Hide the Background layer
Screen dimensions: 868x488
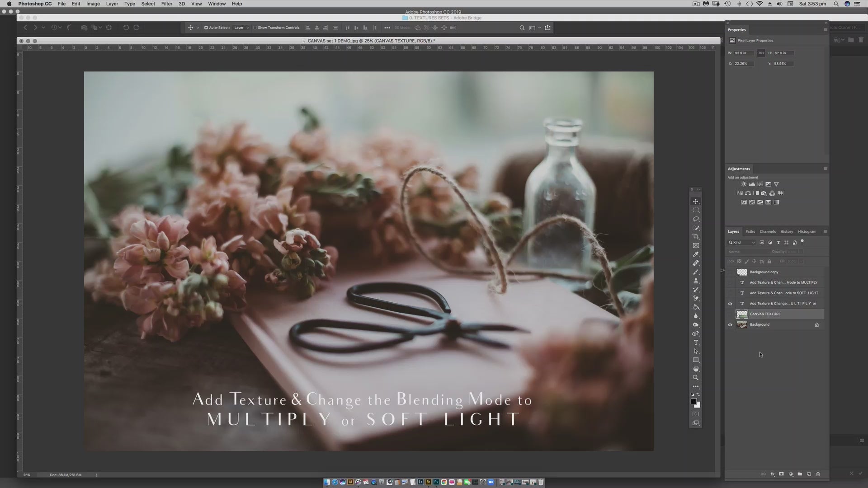tap(730, 324)
